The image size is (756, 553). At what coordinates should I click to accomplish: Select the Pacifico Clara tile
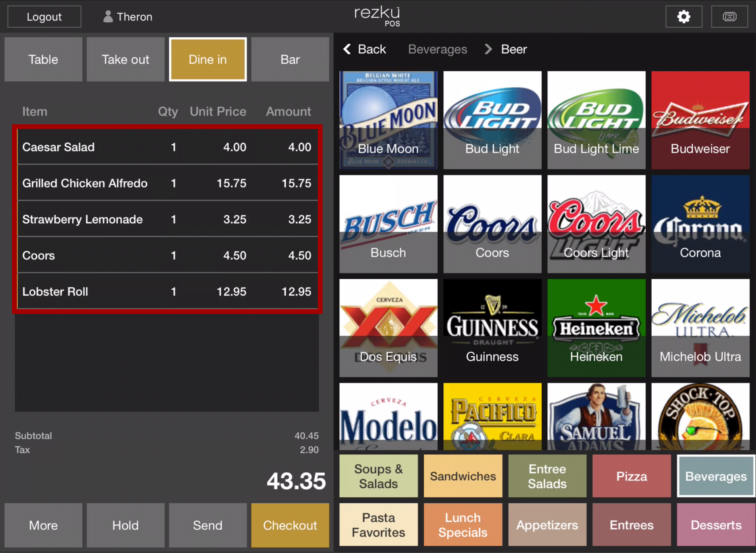coord(492,416)
